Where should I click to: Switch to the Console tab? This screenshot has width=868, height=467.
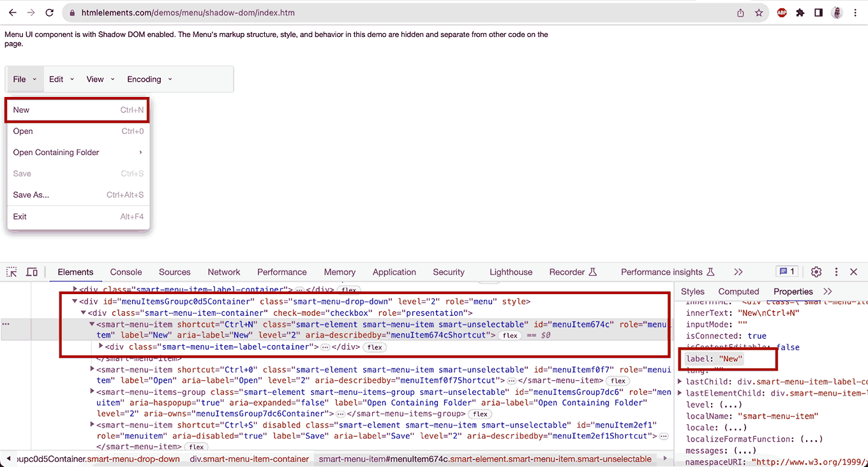(x=126, y=272)
